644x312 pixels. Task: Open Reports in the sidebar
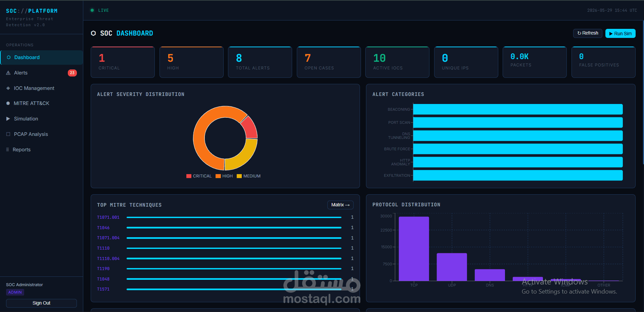(42, 150)
